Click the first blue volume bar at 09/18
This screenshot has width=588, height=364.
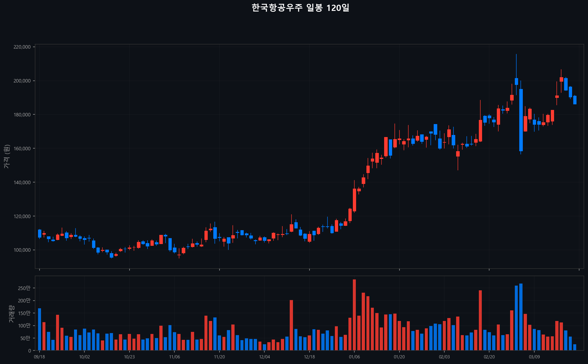point(40,329)
